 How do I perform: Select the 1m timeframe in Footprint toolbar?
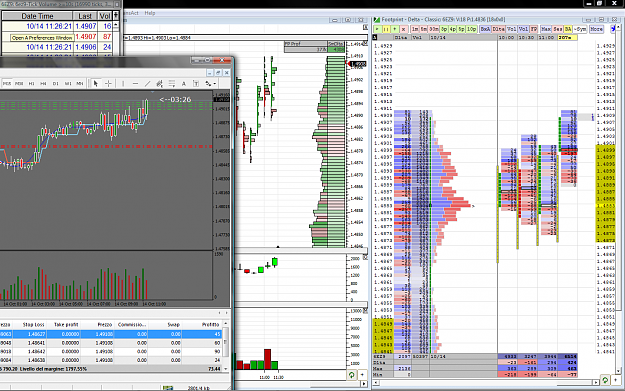[x=415, y=29]
